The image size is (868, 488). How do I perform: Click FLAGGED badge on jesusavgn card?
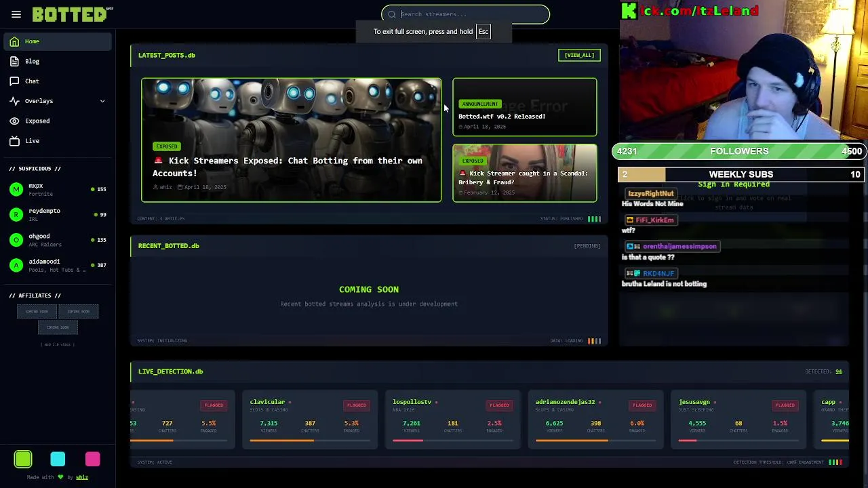(x=785, y=405)
